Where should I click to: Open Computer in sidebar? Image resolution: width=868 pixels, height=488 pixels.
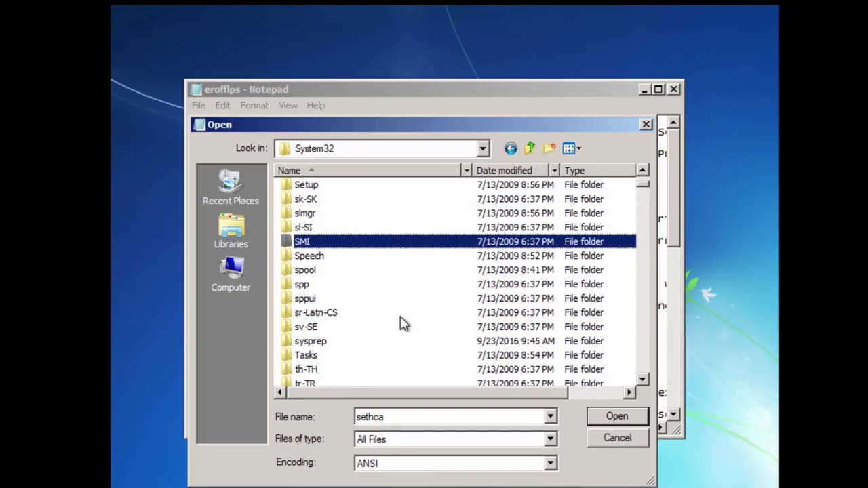(x=231, y=274)
